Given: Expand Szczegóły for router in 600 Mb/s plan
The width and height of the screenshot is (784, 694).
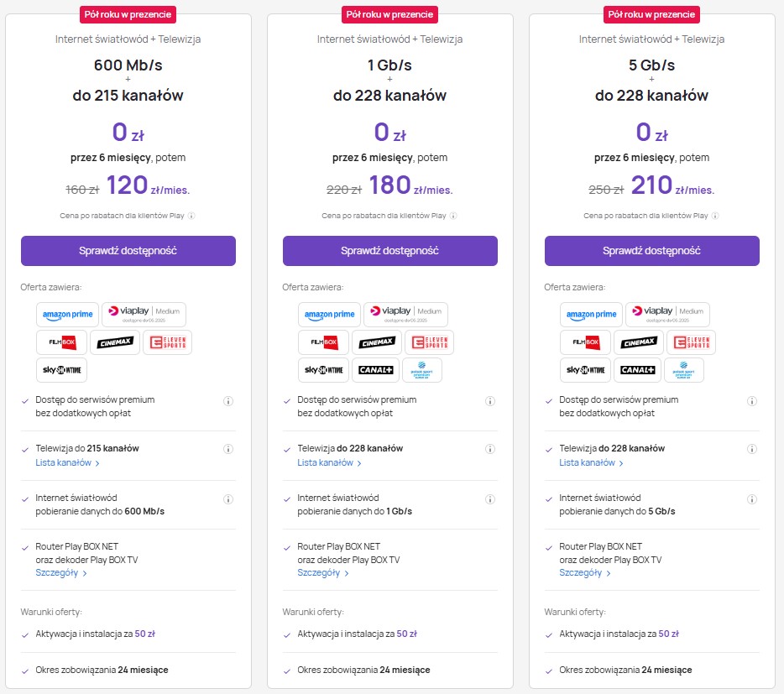Looking at the screenshot, I should tap(61, 573).
